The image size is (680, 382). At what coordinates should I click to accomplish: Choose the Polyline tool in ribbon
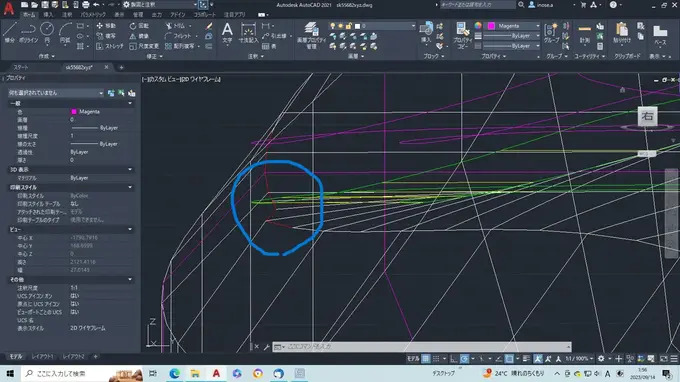pos(28,33)
